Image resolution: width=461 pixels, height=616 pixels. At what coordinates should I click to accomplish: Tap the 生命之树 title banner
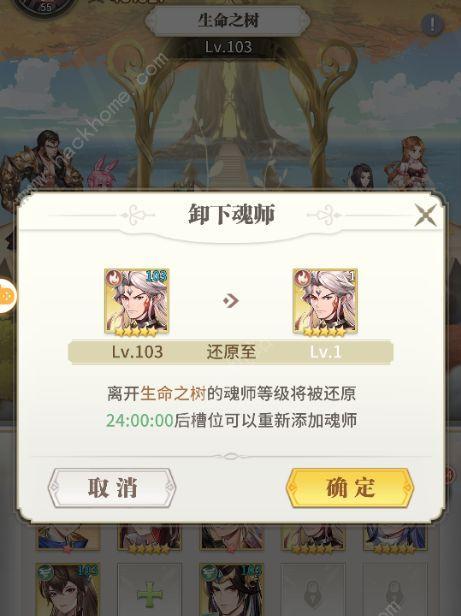click(228, 20)
